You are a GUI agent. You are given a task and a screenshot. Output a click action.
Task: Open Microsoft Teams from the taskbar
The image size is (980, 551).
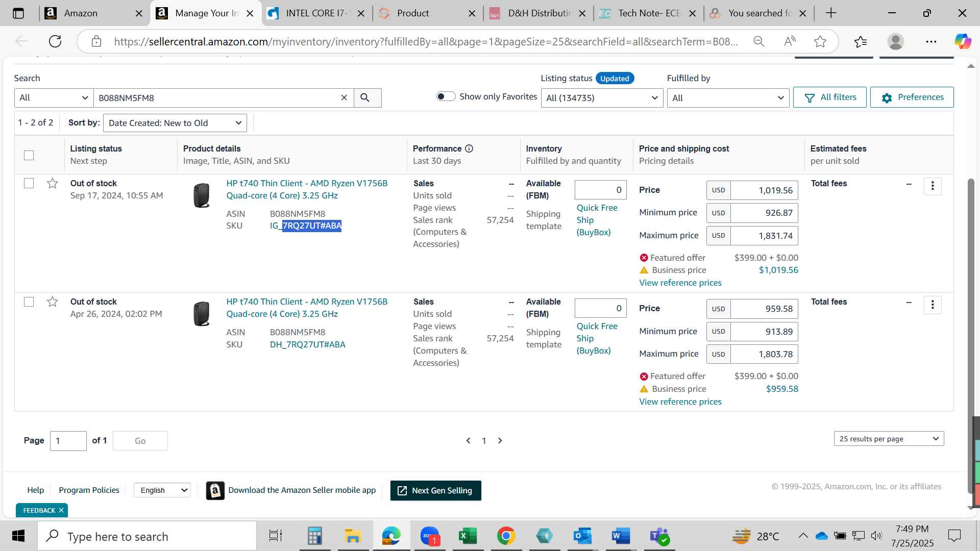pyautogui.click(x=659, y=536)
